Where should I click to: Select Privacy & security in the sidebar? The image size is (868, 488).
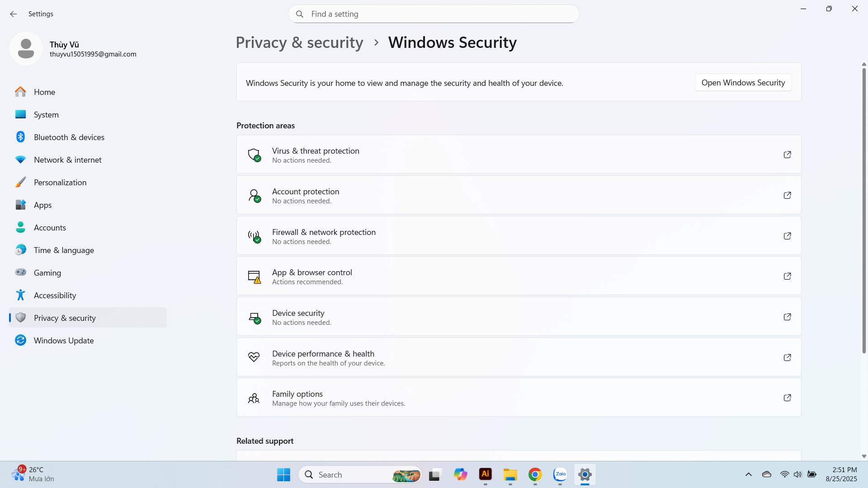click(65, 318)
